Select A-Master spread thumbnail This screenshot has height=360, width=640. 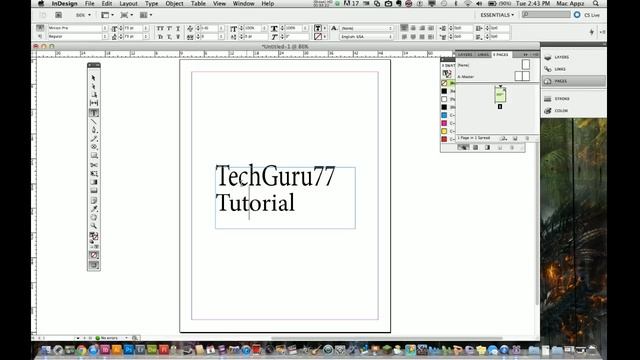pos(522,76)
